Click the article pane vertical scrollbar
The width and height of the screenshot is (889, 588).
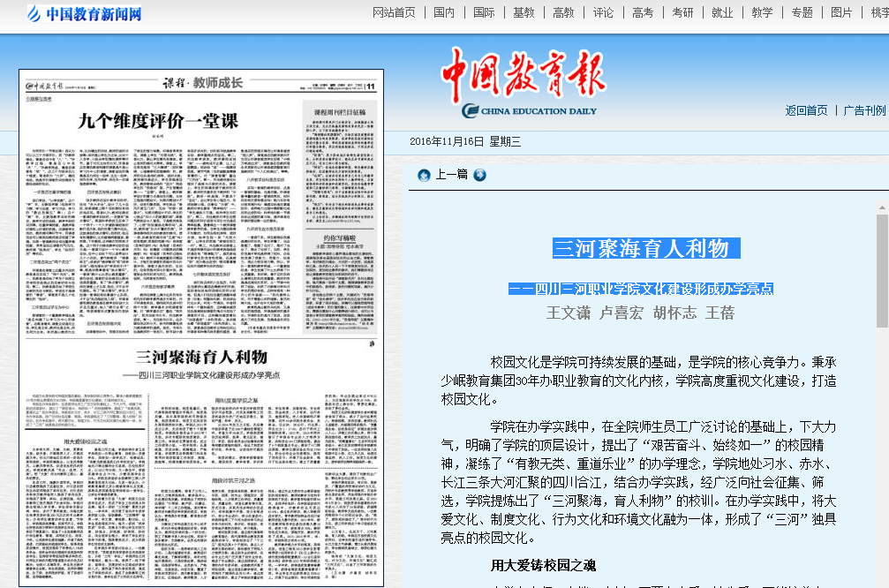(882, 397)
